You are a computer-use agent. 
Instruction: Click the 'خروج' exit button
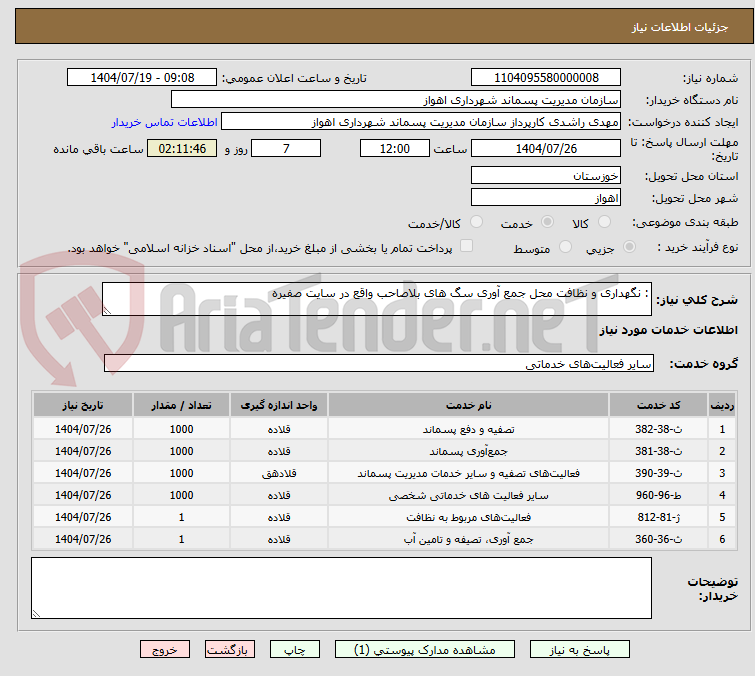pos(165,649)
